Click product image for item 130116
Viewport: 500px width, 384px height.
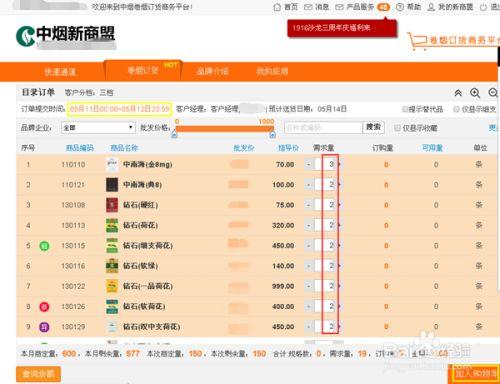tap(112, 266)
